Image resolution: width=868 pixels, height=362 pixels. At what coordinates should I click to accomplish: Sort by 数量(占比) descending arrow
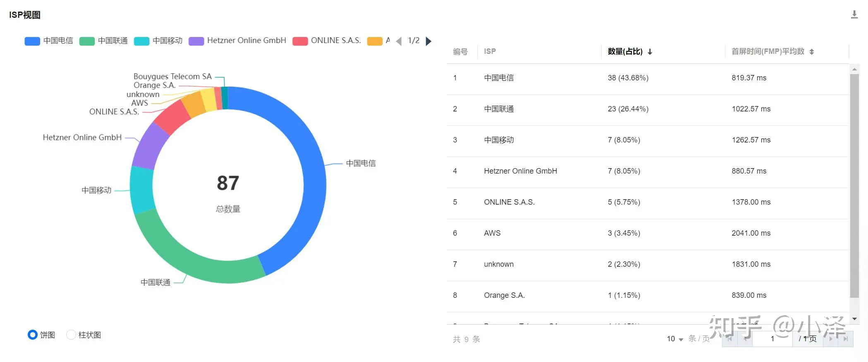coord(650,52)
